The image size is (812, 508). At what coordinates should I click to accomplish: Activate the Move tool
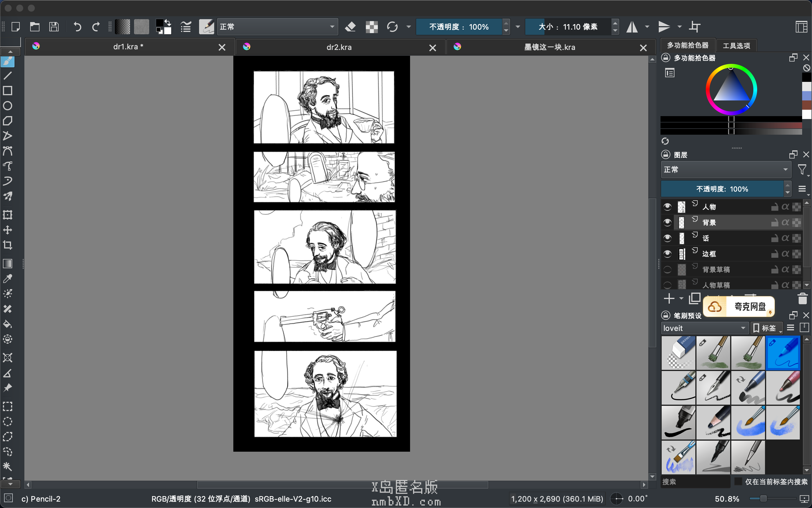[7, 230]
